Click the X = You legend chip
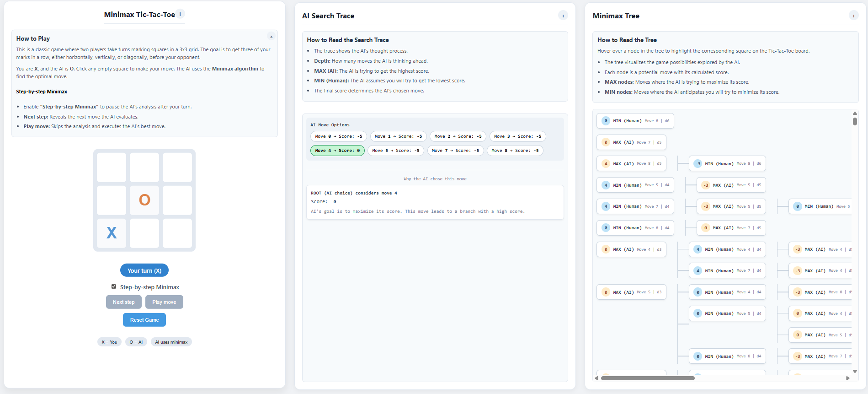Viewport: 868px width, 394px height. click(109, 342)
